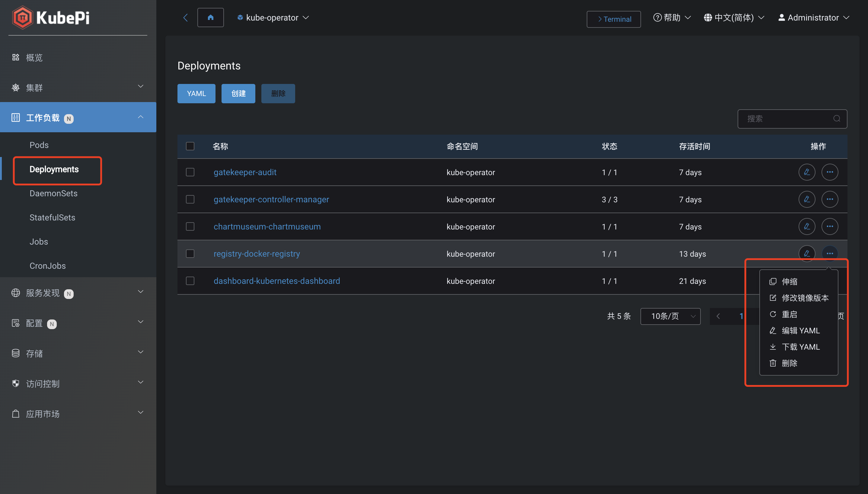Select 编辑 YAML from context menu
The width and height of the screenshot is (868, 494).
tap(799, 330)
